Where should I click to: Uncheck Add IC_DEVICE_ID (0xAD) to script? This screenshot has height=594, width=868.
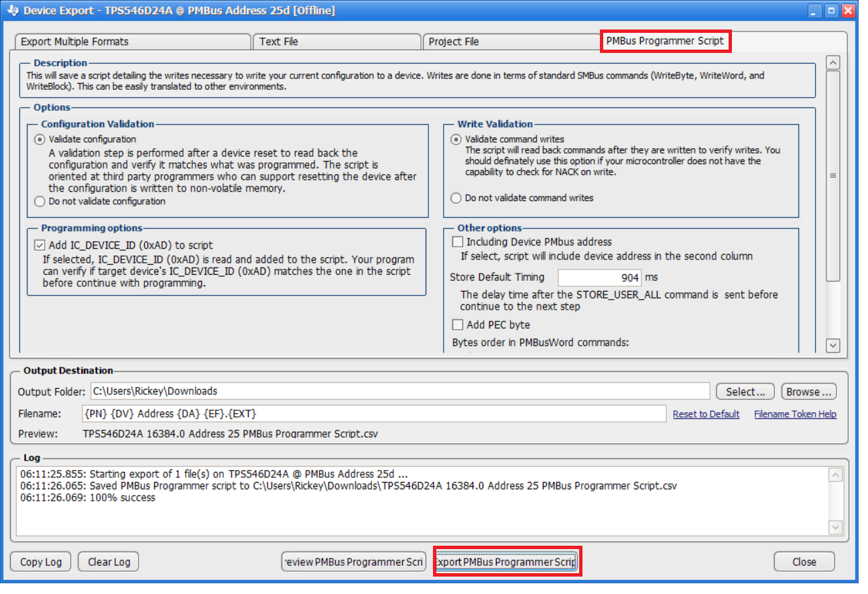point(40,245)
